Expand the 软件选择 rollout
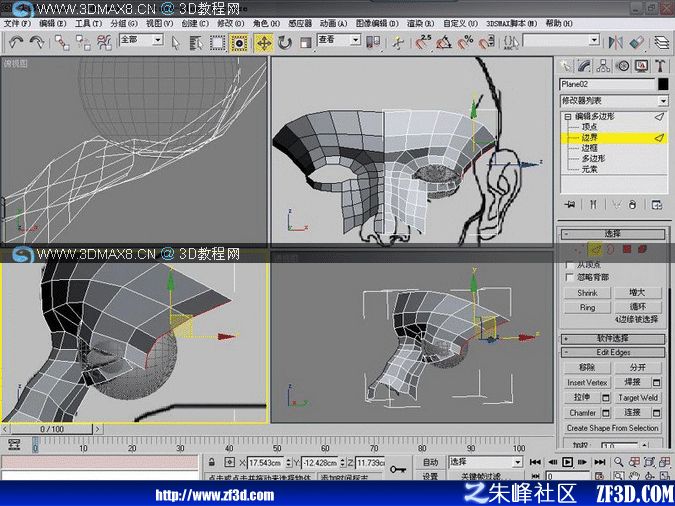This screenshot has width=675, height=506. pyautogui.click(x=613, y=339)
